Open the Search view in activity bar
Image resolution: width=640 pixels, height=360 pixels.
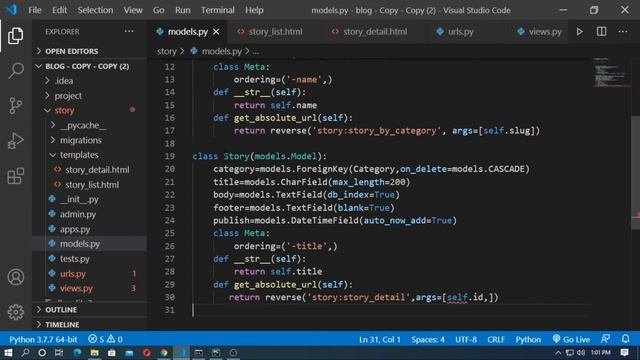coord(16,71)
